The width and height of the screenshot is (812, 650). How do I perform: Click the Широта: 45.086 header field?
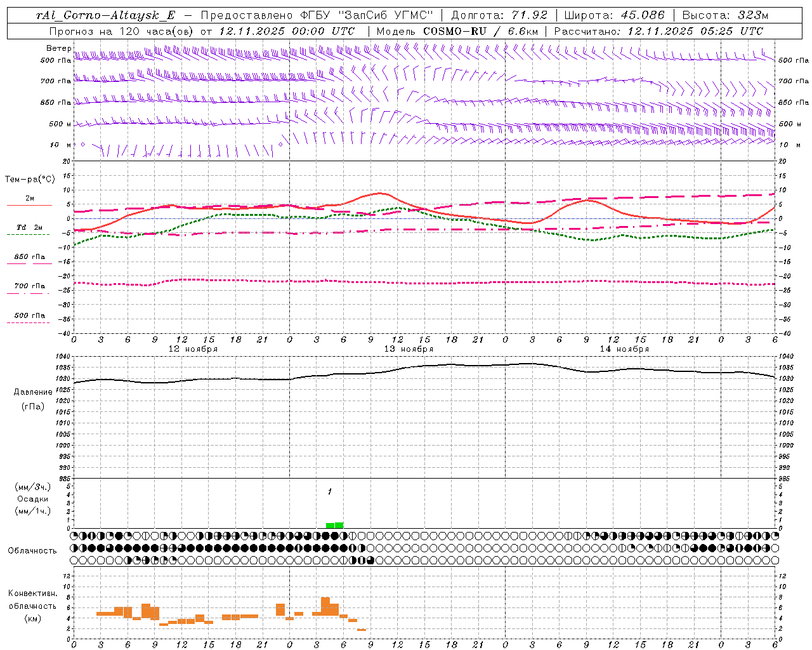tap(614, 15)
